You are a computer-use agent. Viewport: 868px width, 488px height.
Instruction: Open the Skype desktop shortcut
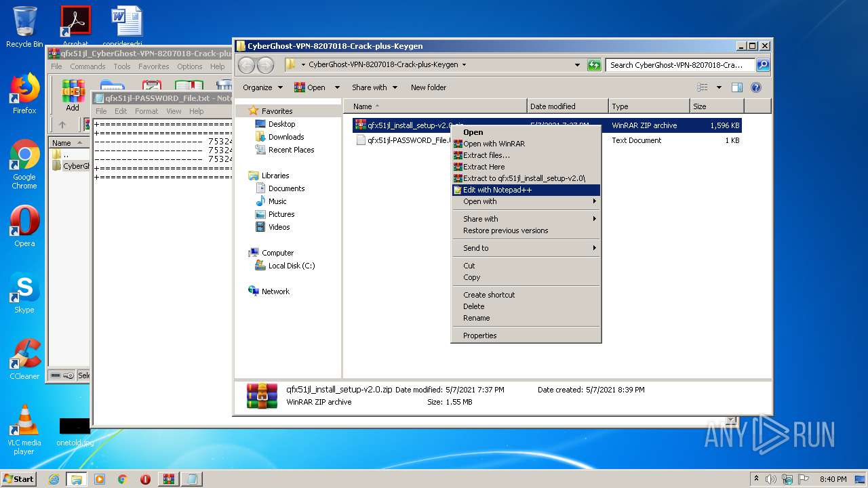[x=24, y=293]
